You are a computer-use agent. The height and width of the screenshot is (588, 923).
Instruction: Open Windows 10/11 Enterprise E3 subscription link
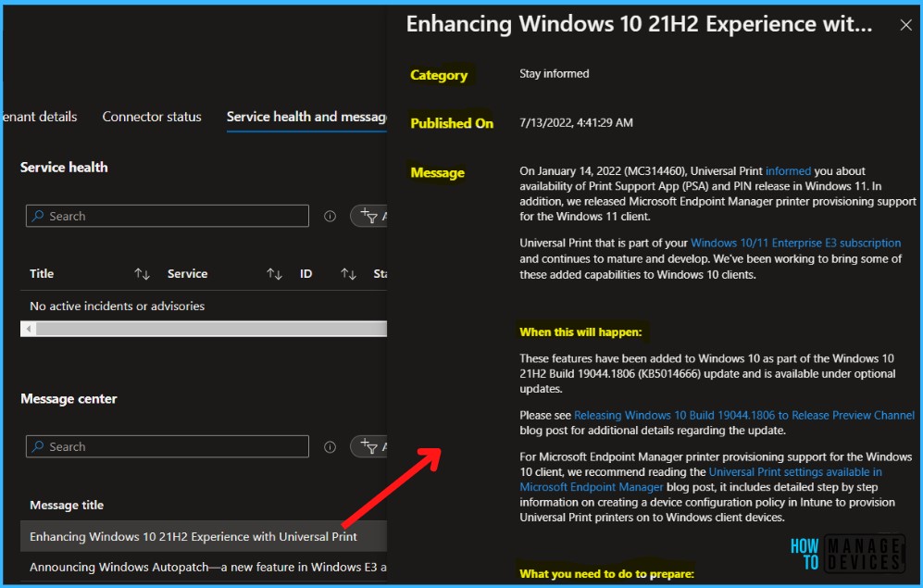pos(795,244)
